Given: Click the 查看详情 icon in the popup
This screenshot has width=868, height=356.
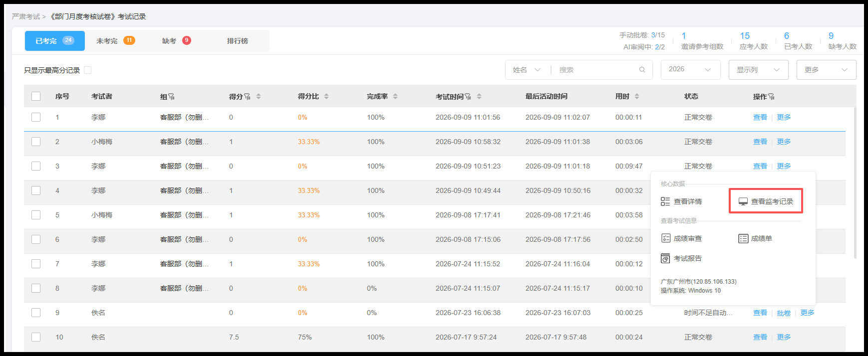Looking at the screenshot, I should pos(665,201).
